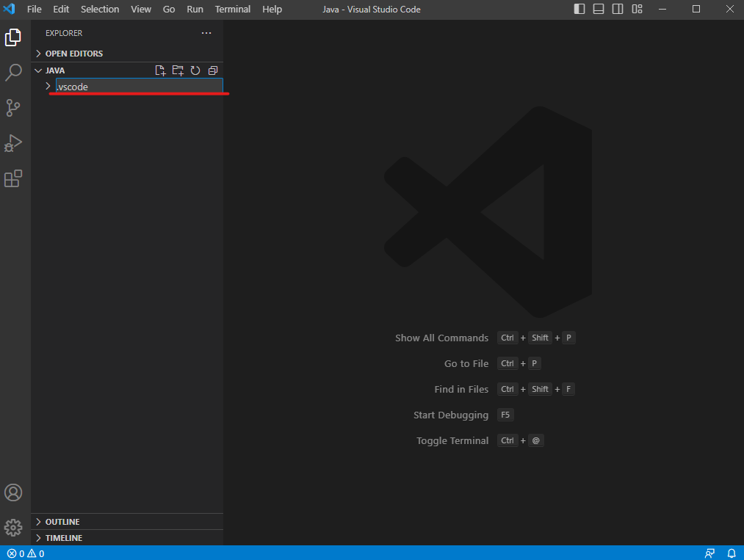Expand the Timeline section
Image resolution: width=744 pixels, height=560 pixels.
[63, 538]
